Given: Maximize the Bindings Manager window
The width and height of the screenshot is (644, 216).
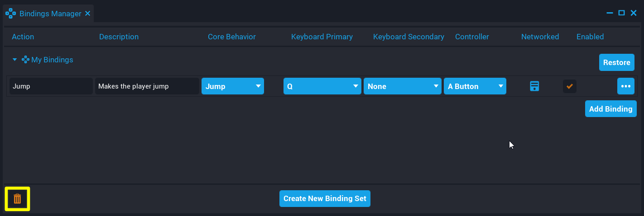Looking at the screenshot, I should pos(621,13).
